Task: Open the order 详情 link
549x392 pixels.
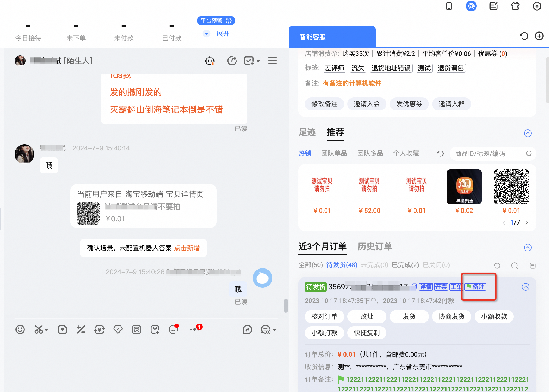Action: click(x=426, y=287)
